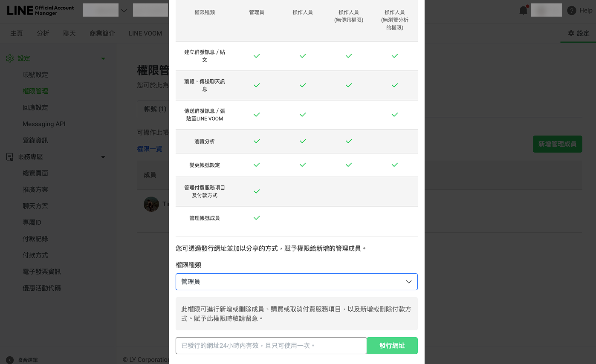Click the 發行網址 button
Image resolution: width=596 pixels, height=364 pixels.
392,346
